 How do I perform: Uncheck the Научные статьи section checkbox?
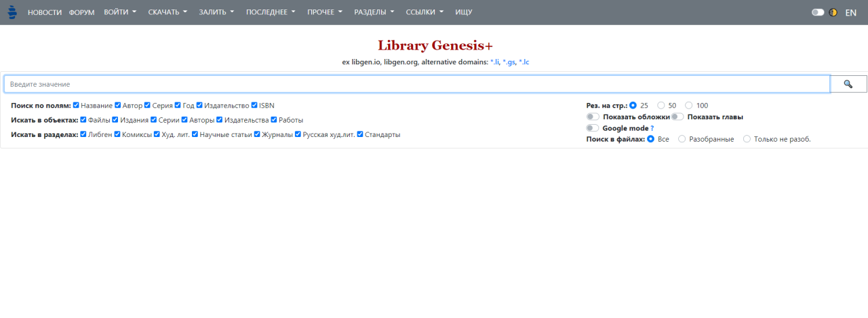point(195,134)
